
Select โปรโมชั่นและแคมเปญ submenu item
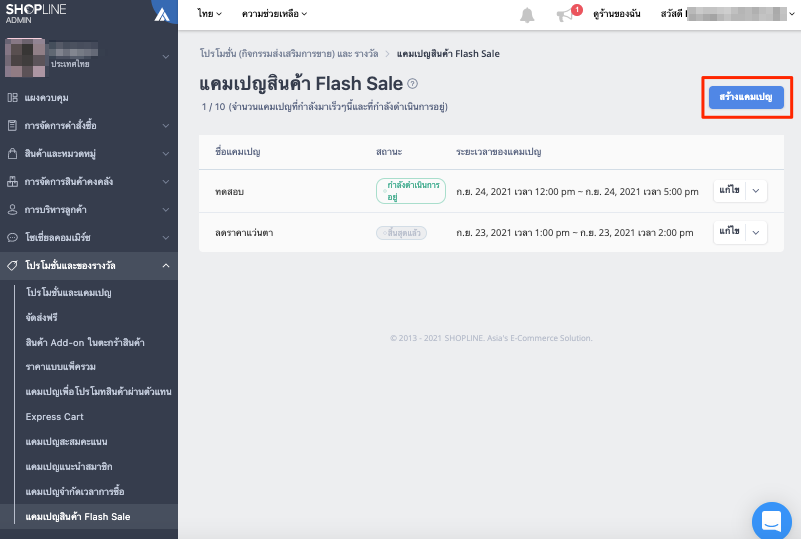pyautogui.click(x=68, y=292)
